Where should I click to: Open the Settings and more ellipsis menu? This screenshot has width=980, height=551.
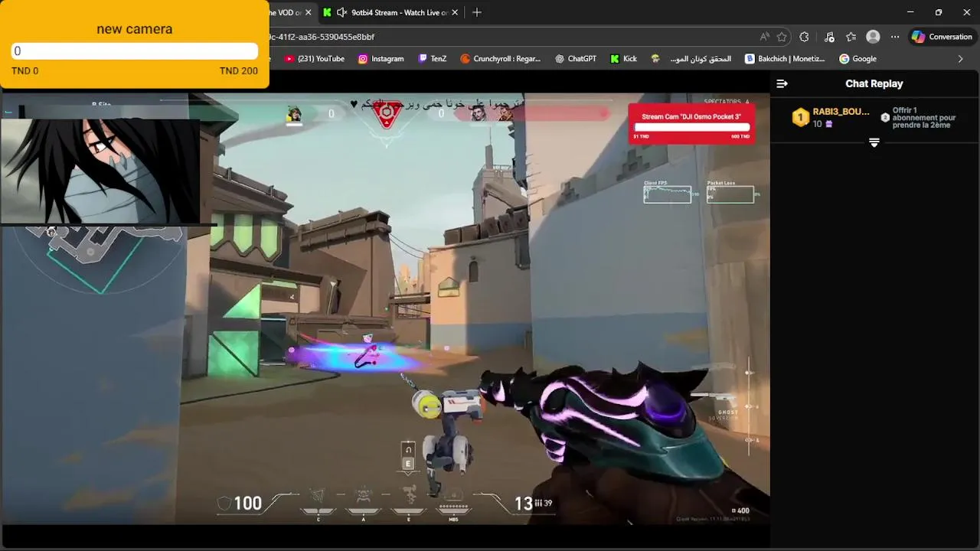click(x=895, y=37)
